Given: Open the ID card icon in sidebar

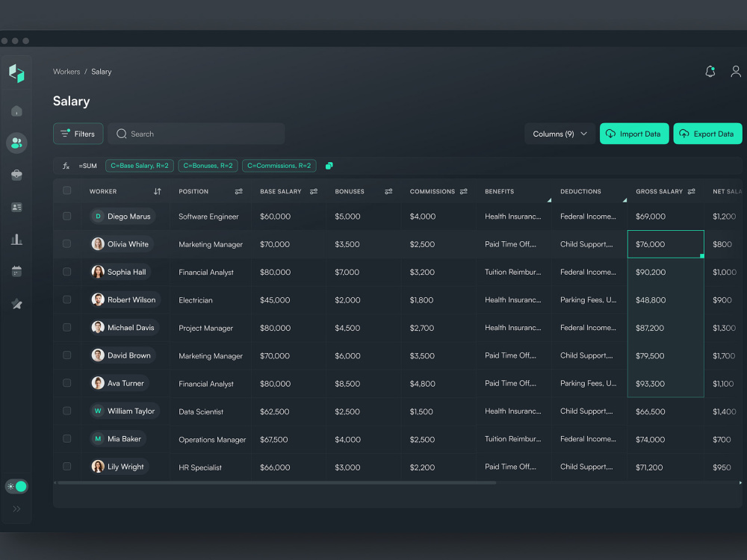Looking at the screenshot, I should tap(16, 207).
